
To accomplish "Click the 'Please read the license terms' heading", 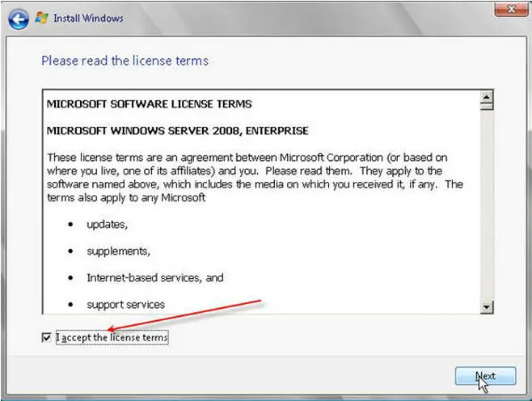I will (125, 61).
